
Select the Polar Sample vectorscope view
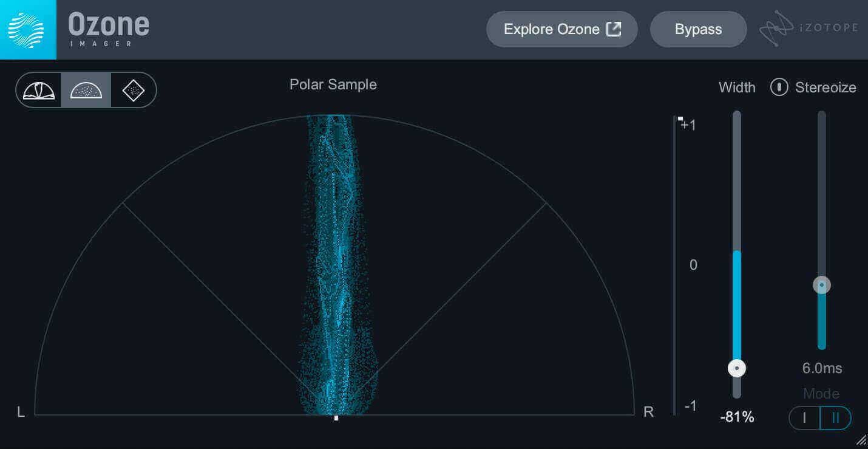pyautogui.click(x=86, y=90)
